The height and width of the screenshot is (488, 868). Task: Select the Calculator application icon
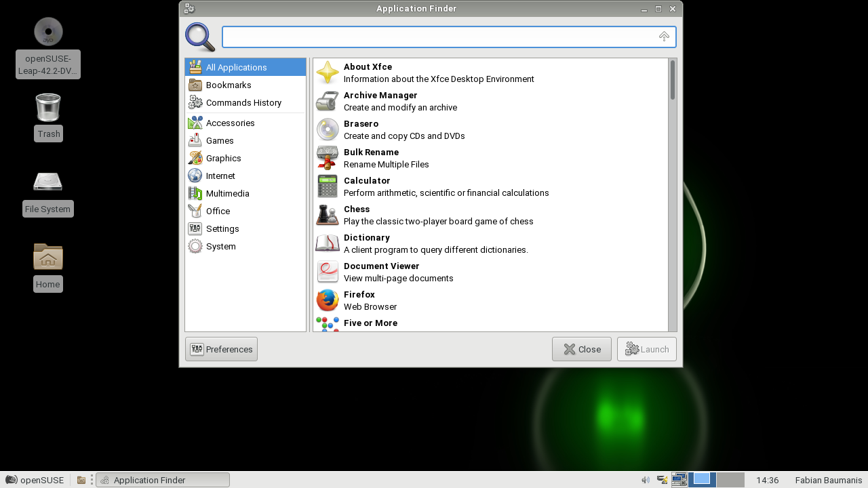coord(328,186)
